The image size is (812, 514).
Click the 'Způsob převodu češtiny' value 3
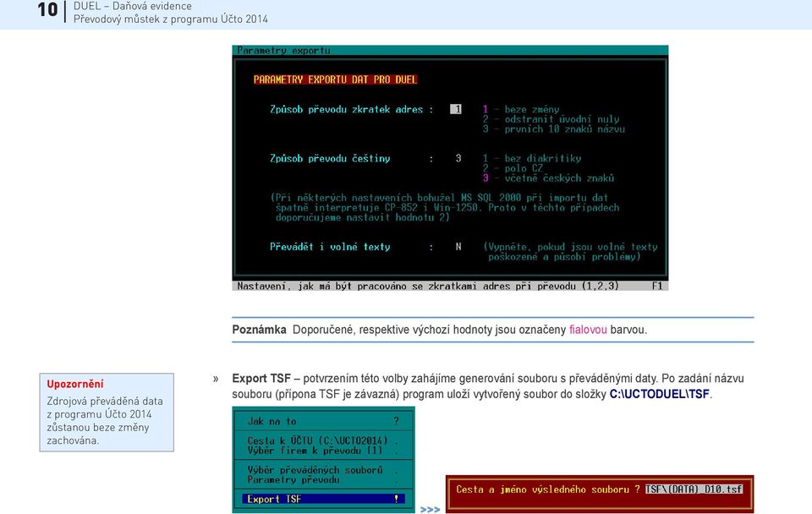coord(458,158)
